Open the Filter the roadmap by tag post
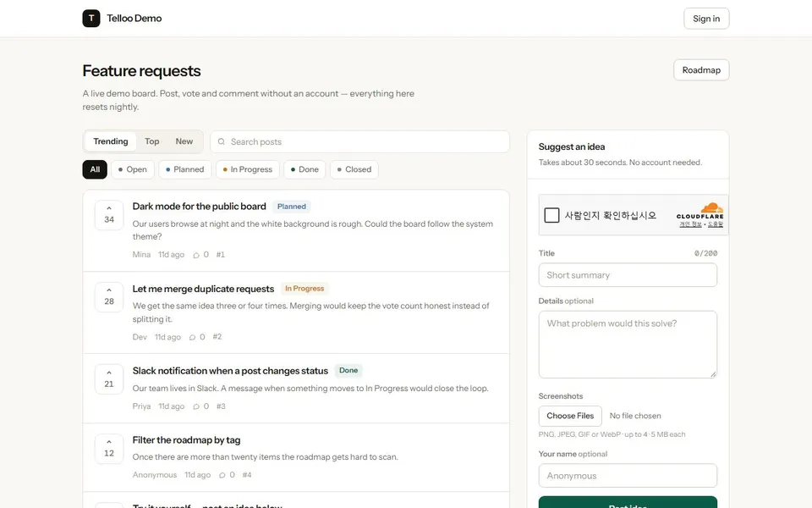812x508 pixels. [186, 440]
